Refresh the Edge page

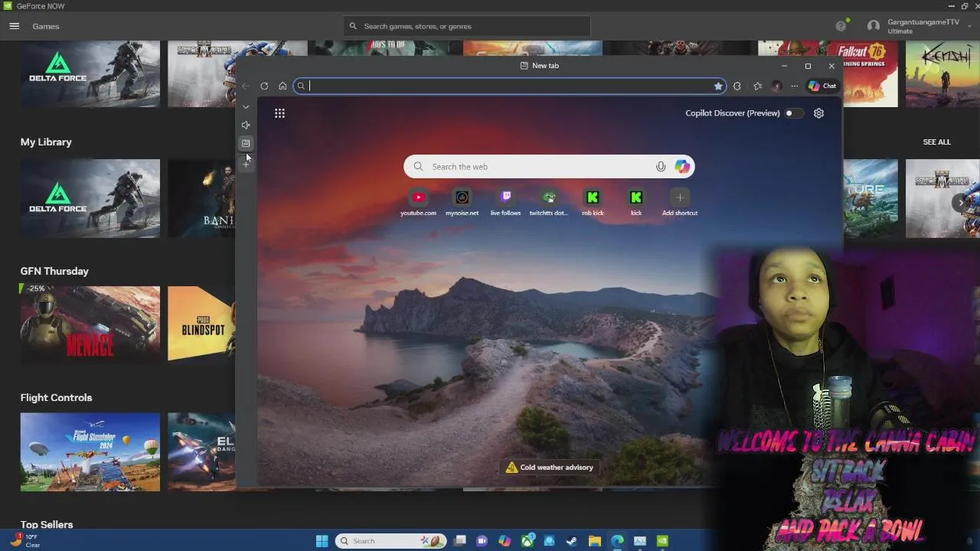click(x=264, y=86)
